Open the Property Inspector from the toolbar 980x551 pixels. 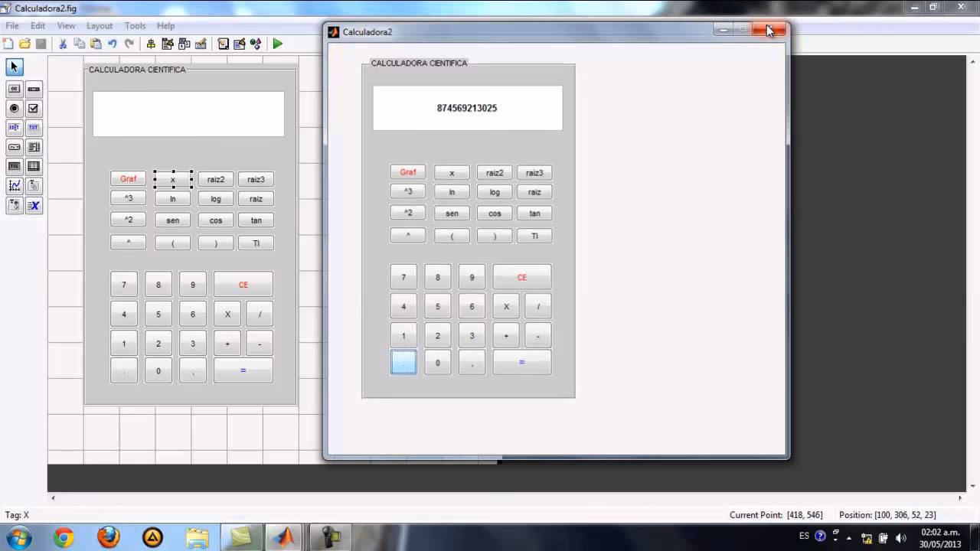point(240,44)
